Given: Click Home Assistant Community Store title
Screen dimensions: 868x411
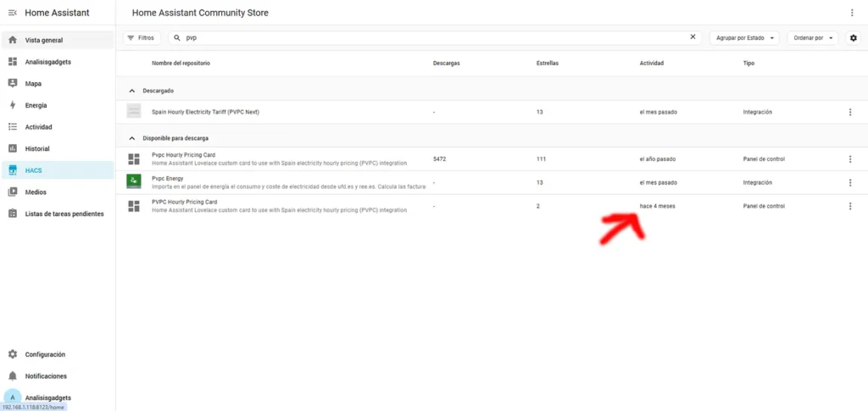Looking at the screenshot, I should click(200, 13).
